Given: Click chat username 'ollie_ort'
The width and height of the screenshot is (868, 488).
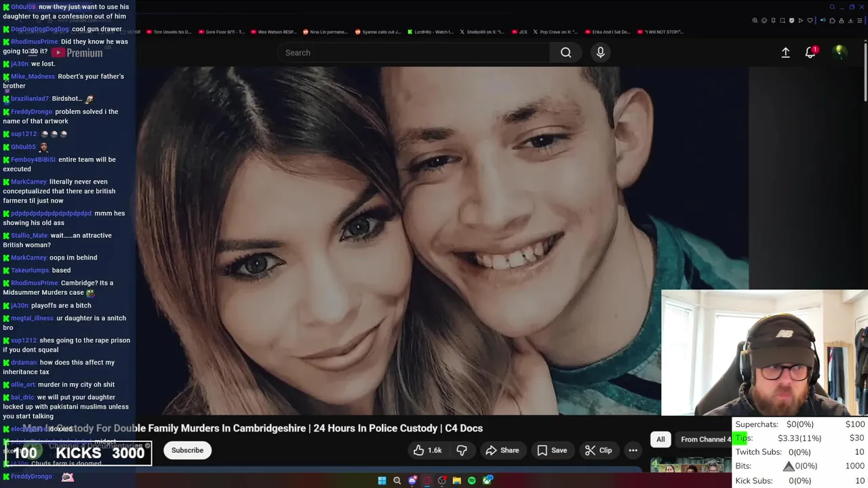Looking at the screenshot, I should click(22, 385).
